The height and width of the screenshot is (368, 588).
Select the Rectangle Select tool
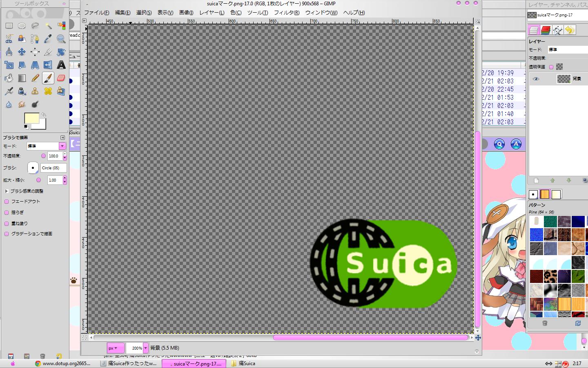tap(9, 26)
